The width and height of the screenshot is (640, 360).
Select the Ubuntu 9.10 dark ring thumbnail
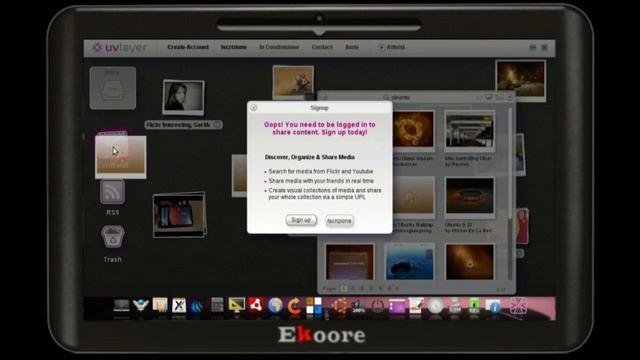pos(469,197)
